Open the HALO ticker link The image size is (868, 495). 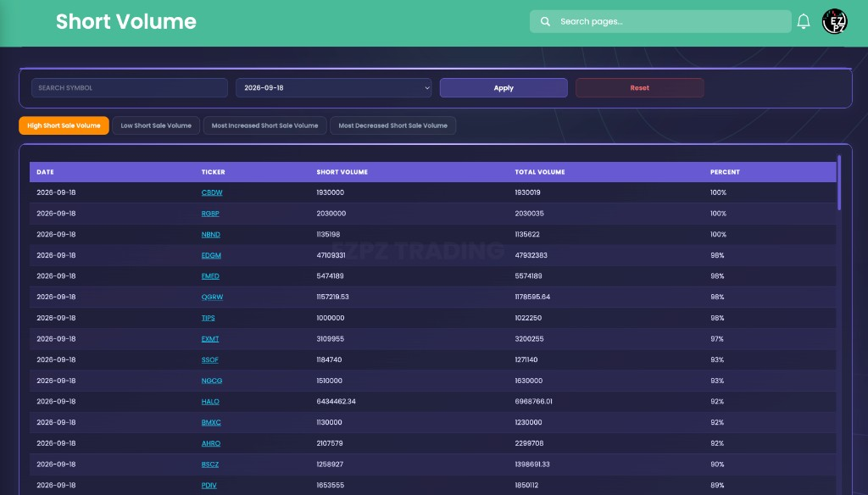[210, 402]
